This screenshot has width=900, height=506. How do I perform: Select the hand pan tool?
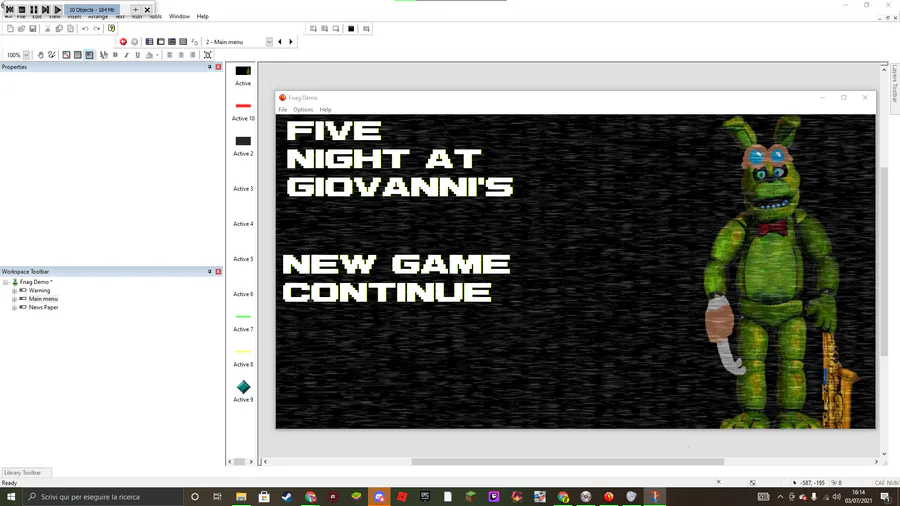[40, 55]
